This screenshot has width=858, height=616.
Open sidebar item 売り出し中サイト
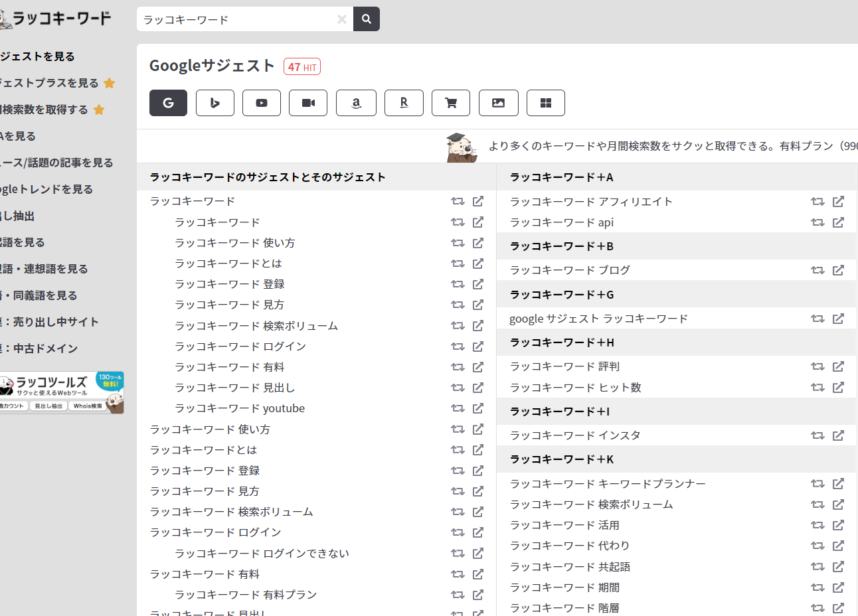[49, 322]
